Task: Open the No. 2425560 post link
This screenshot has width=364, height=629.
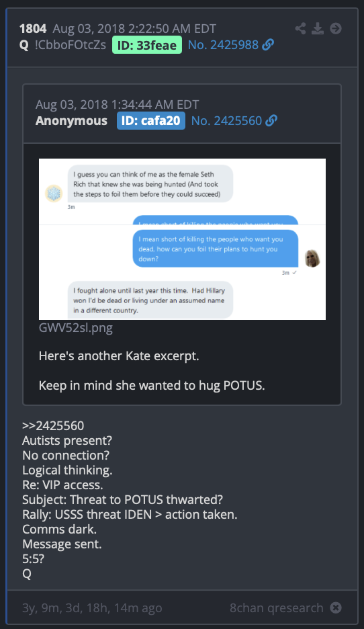Action: pos(226,121)
